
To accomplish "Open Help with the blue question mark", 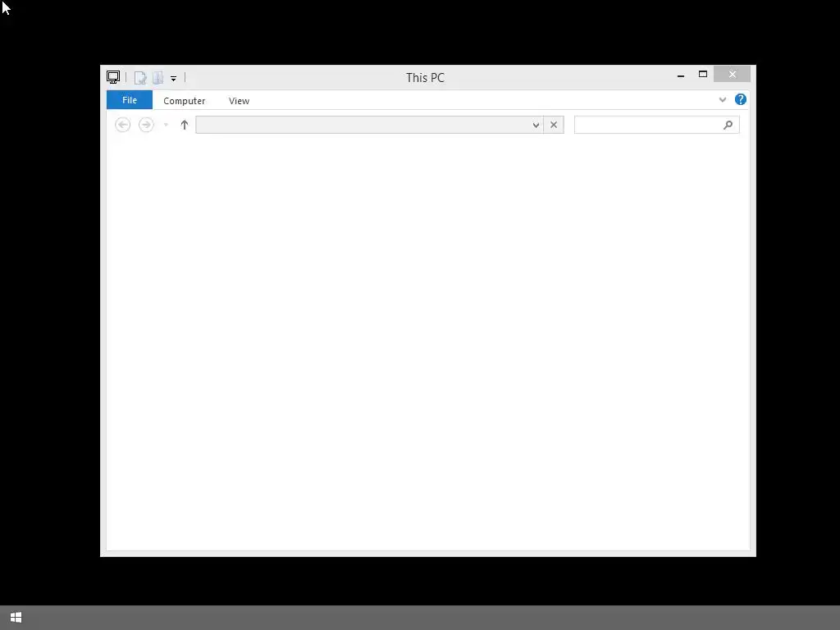I will [741, 99].
